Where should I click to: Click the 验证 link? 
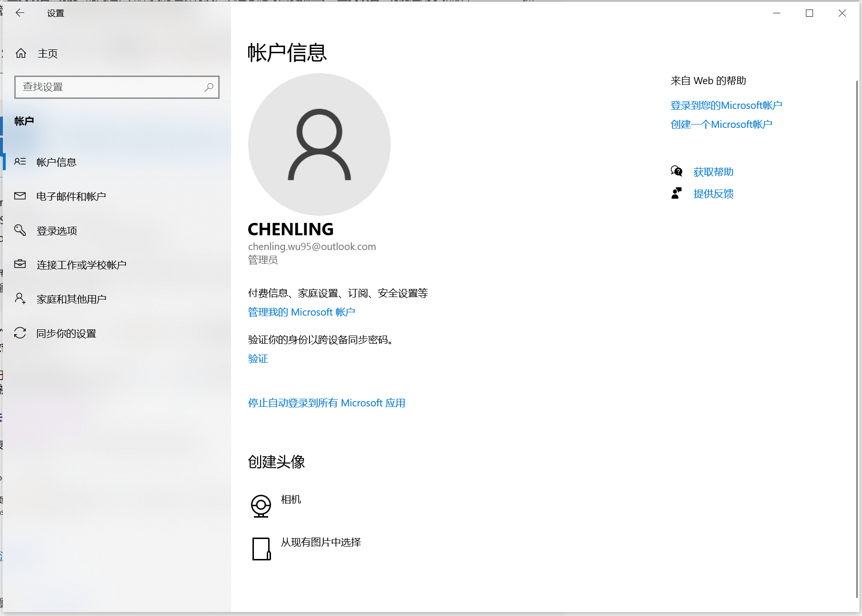click(x=258, y=358)
